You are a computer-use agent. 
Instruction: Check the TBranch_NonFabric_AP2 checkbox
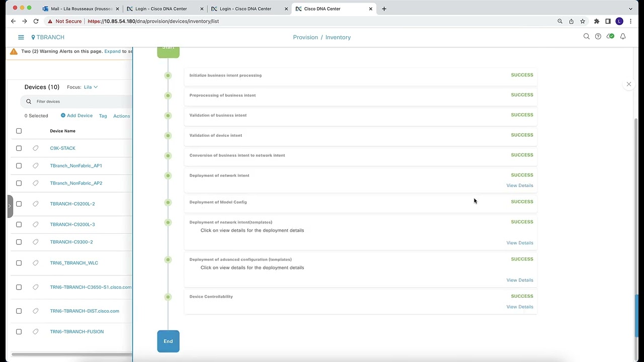tap(19, 184)
